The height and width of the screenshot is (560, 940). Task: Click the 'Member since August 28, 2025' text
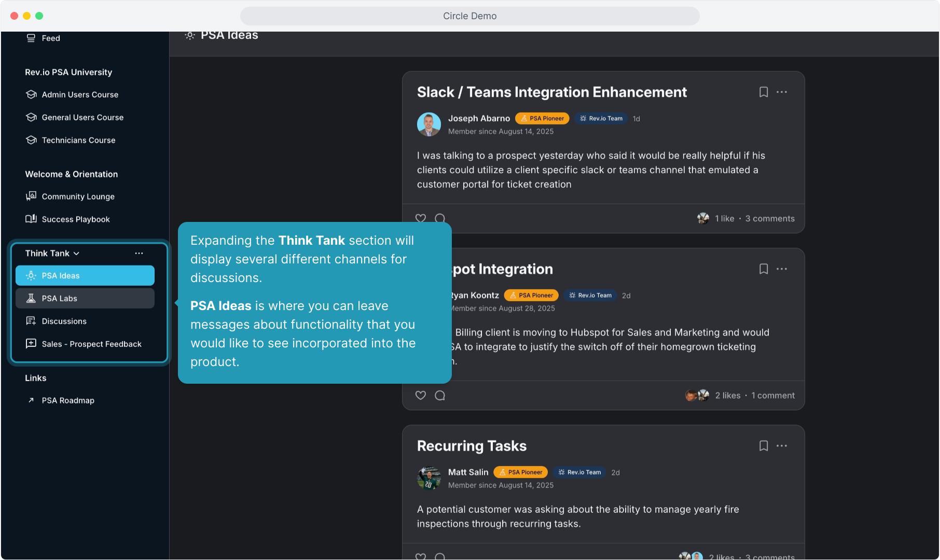point(502,309)
